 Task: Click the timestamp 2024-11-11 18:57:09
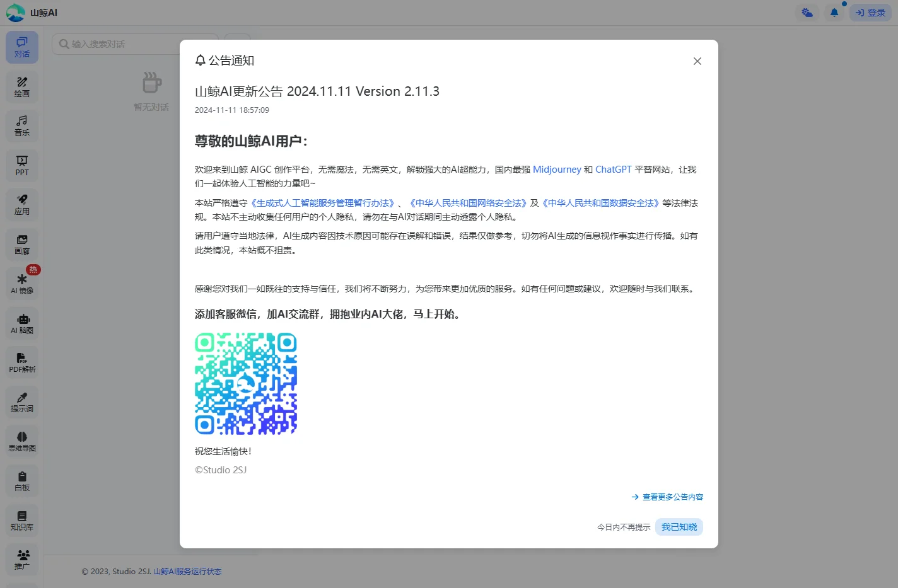[x=232, y=110]
